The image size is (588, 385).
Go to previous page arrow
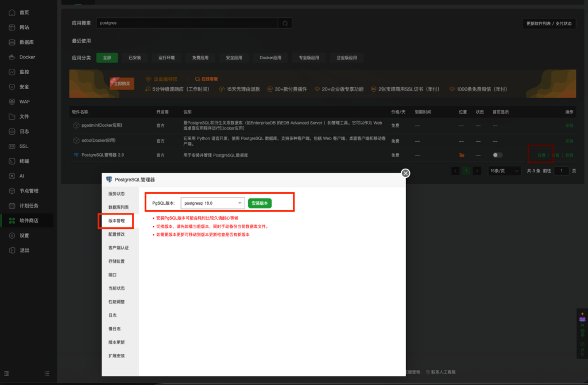(x=455, y=171)
